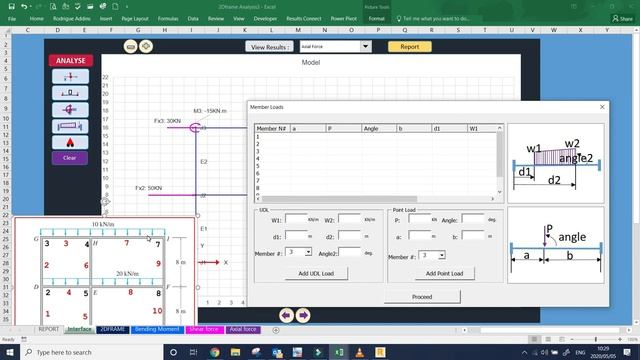Click the Page Layout view status bar icon
This screenshot has width=640, height=360.
pyautogui.click(x=548, y=340)
